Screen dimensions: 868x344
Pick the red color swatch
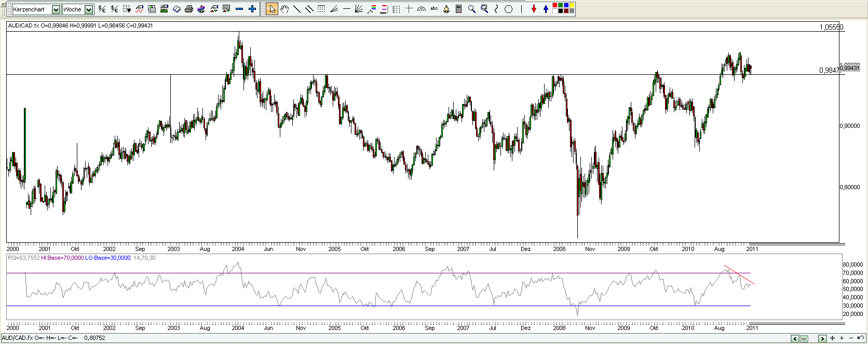coord(555,5)
